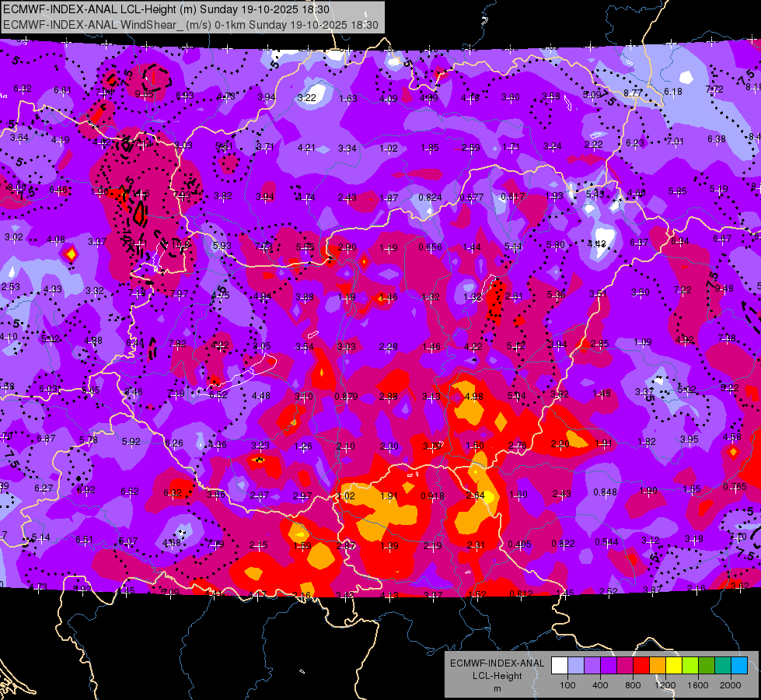Click the wind shear value 7.01
Viewport: 761px width, 700px height.
675,142
